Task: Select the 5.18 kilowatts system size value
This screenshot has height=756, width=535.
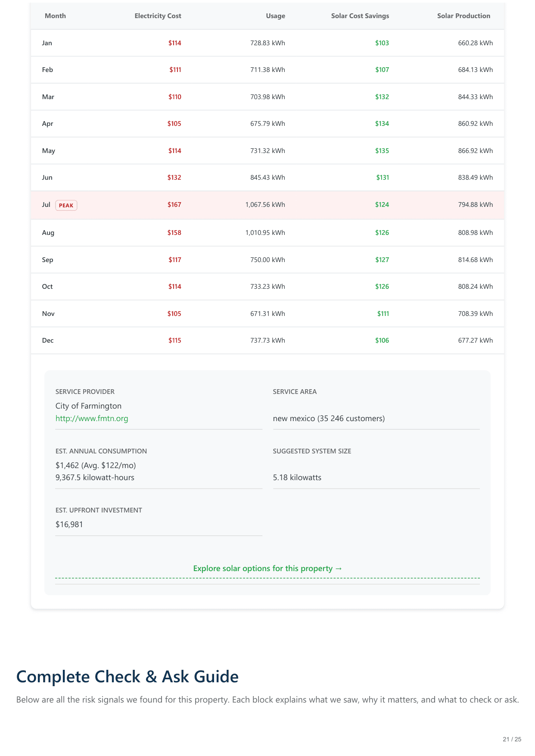Action: pyautogui.click(x=297, y=478)
